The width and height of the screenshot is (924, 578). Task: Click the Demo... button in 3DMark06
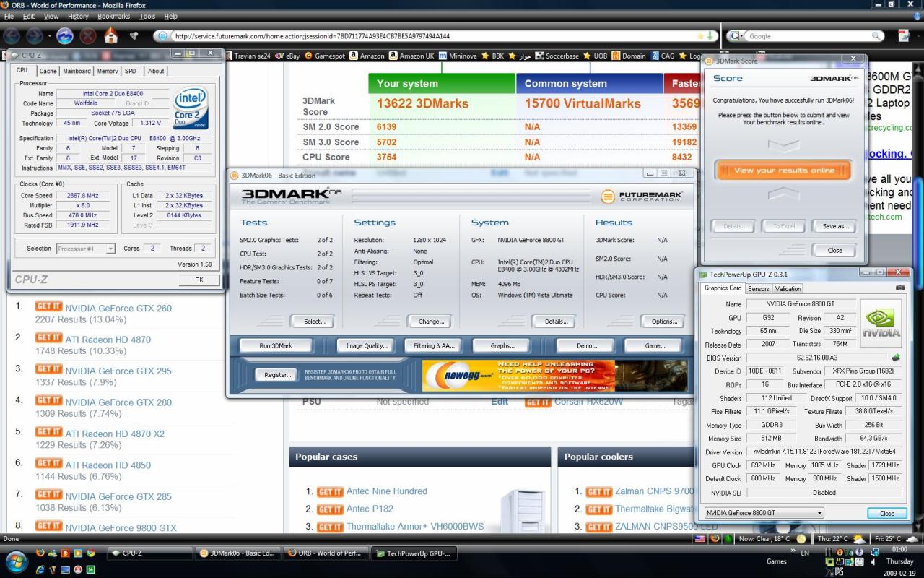[587, 345]
